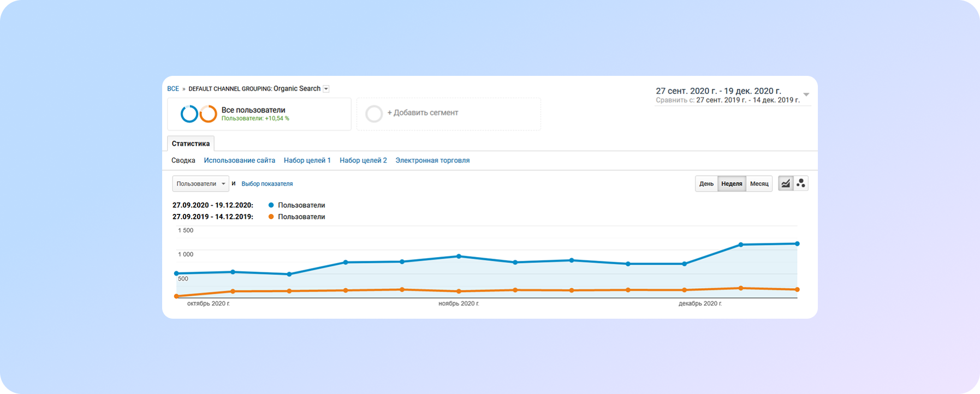Click the blue and orange segment circles icon
This screenshot has width=980, height=394.
199,114
